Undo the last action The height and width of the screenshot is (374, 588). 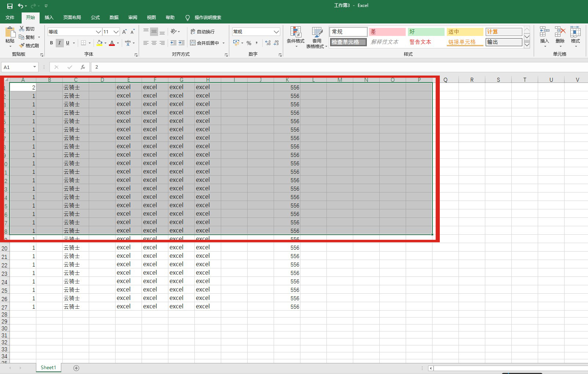[x=21, y=6]
